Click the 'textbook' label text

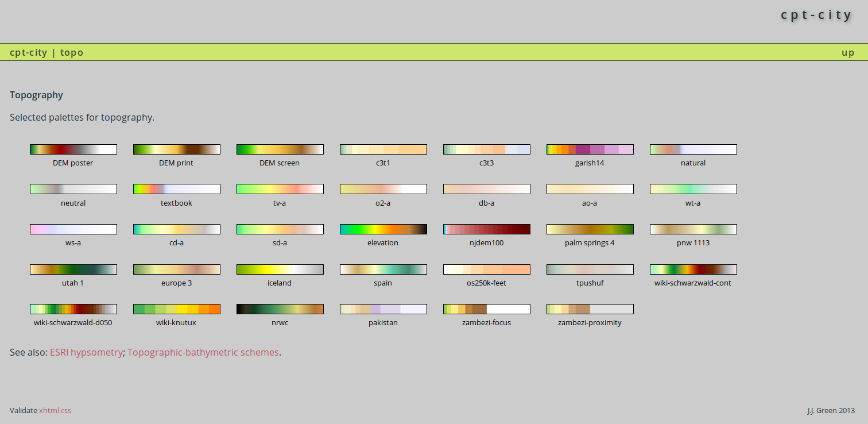click(176, 203)
